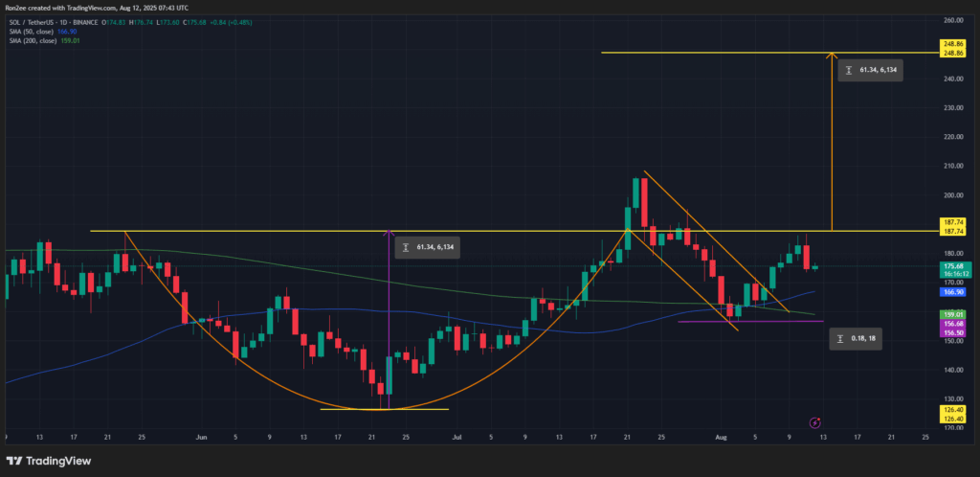Image resolution: width=980 pixels, height=477 pixels.
Task: Click the '140.00' price scale value
Action: 952,370
